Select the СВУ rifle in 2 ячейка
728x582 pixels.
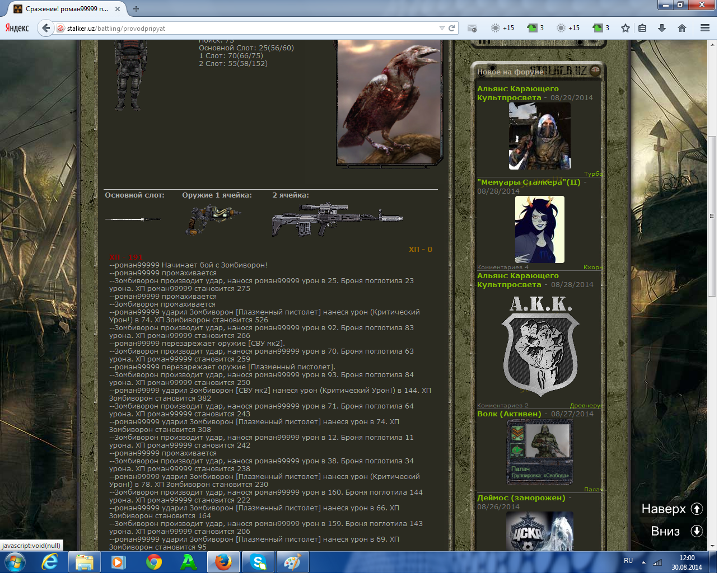pyautogui.click(x=337, y=219)
